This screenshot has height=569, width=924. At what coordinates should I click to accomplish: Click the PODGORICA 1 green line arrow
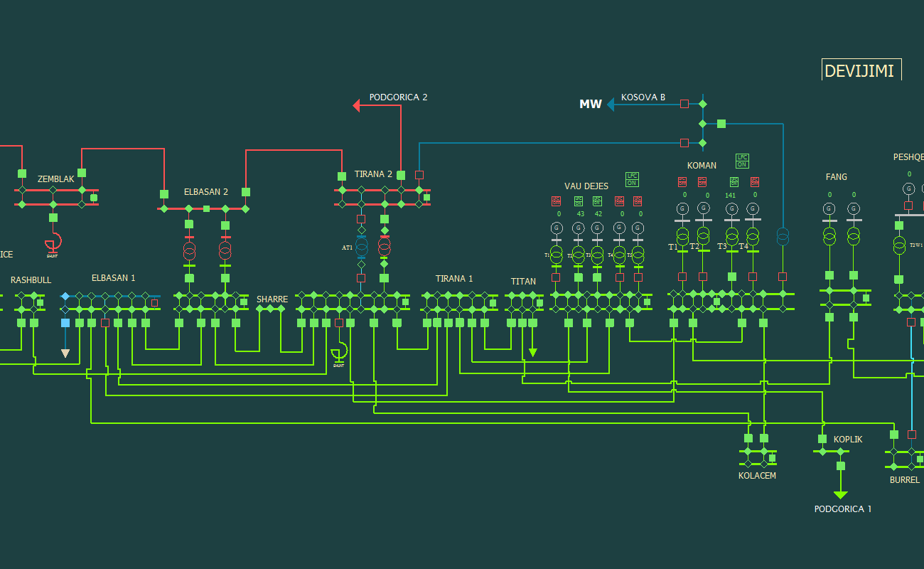point(841,494)
